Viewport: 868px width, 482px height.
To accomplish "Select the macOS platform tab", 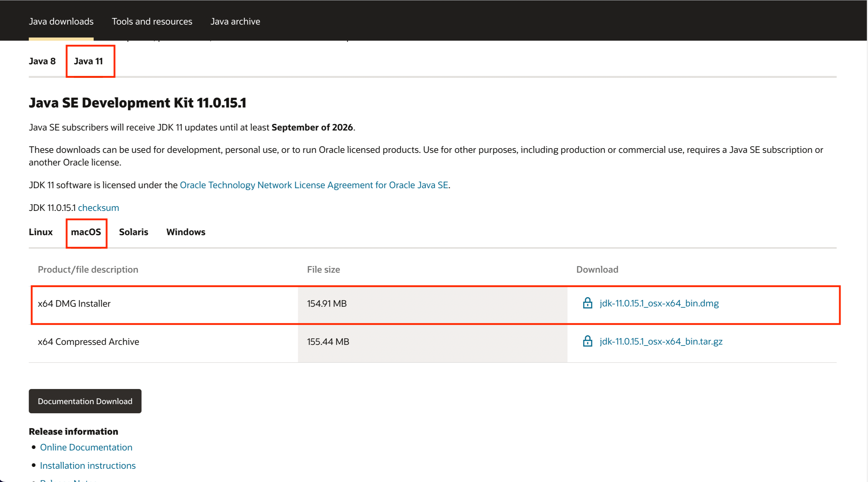I will (x=86, y=232).
